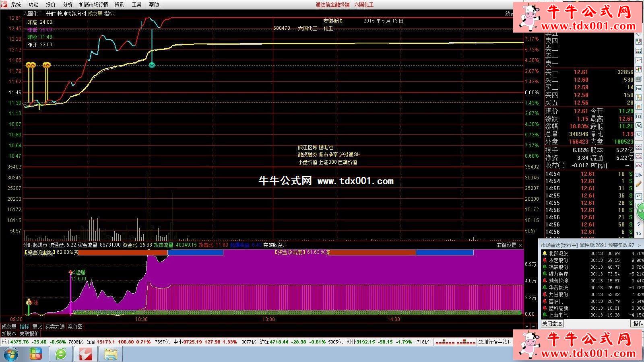The width and height of the screenshot is (644, 362).
Task: Click the plus button to add sub-chart
Action: [x=527, y=326]
